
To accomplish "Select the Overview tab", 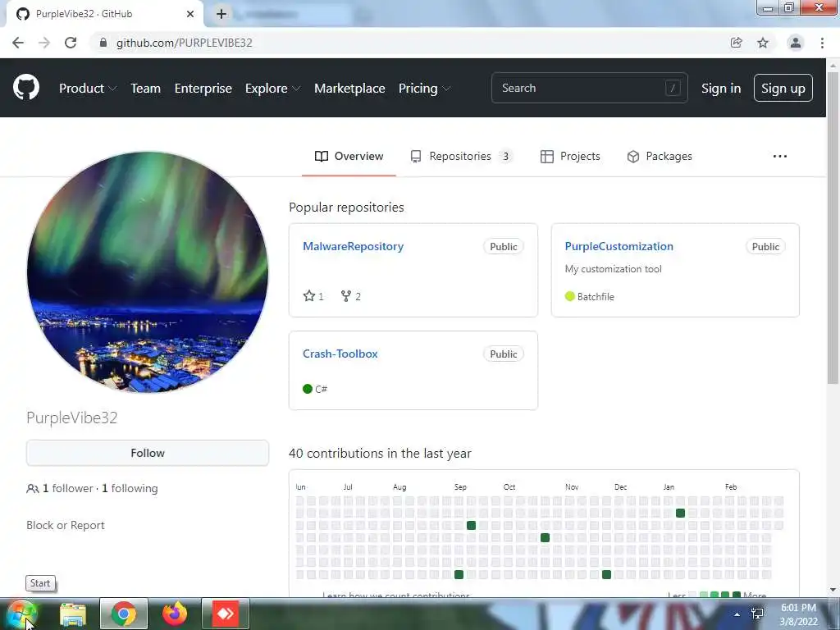I will click(349, 157).
